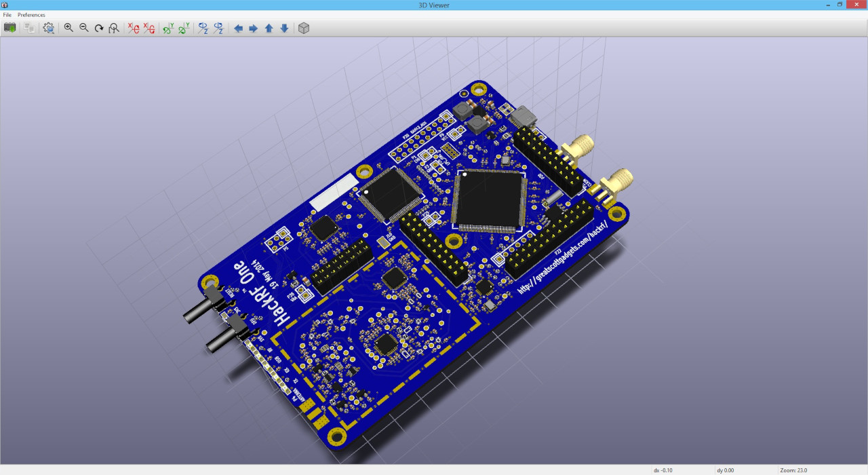
Task: Click the Rotate X right icon
Action: 149,28
